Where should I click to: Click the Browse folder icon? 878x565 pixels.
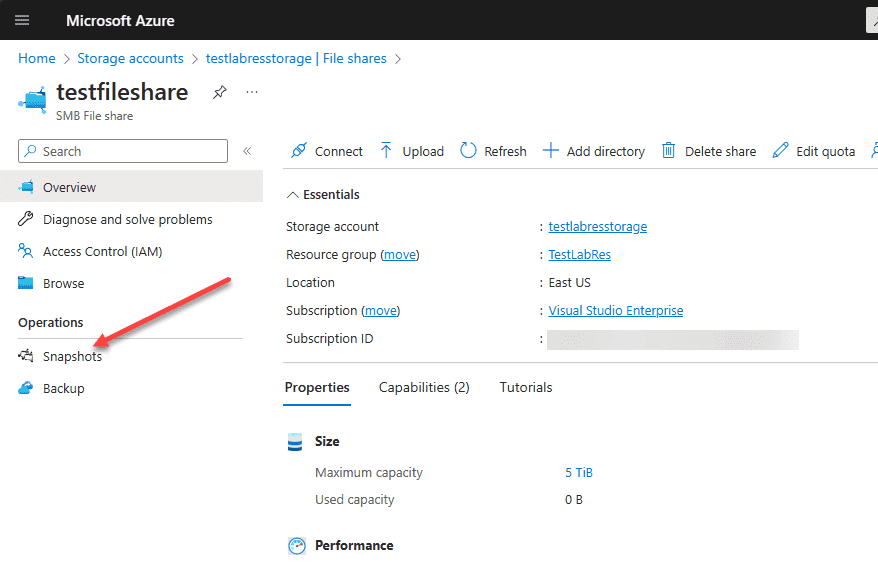(26, 283)
